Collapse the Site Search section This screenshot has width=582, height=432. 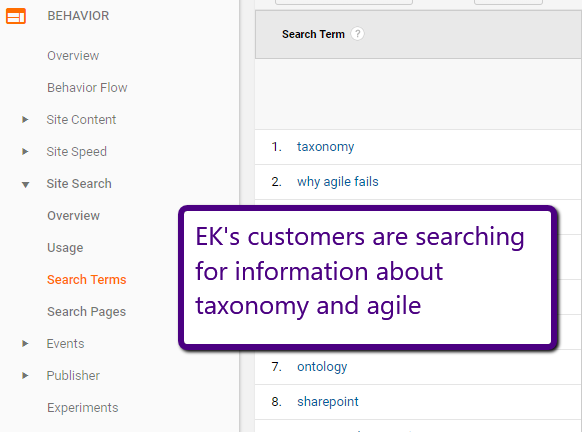[25, 184]
